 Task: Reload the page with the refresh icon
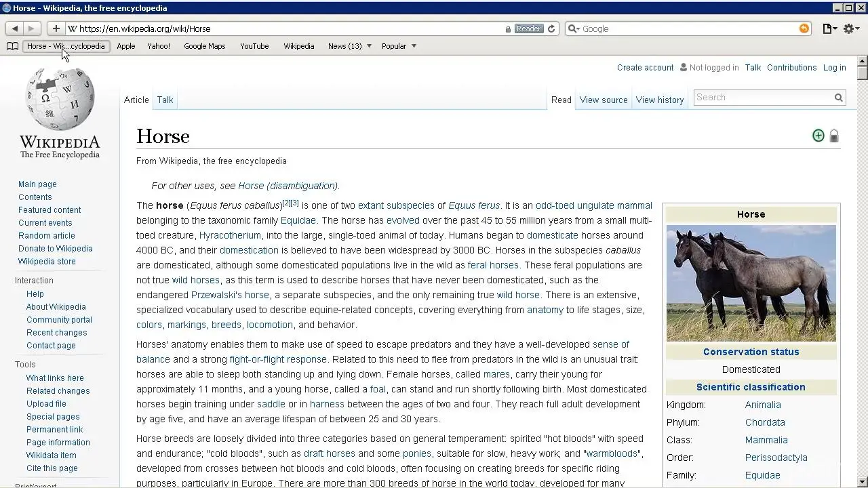click(x=551, y=28)
